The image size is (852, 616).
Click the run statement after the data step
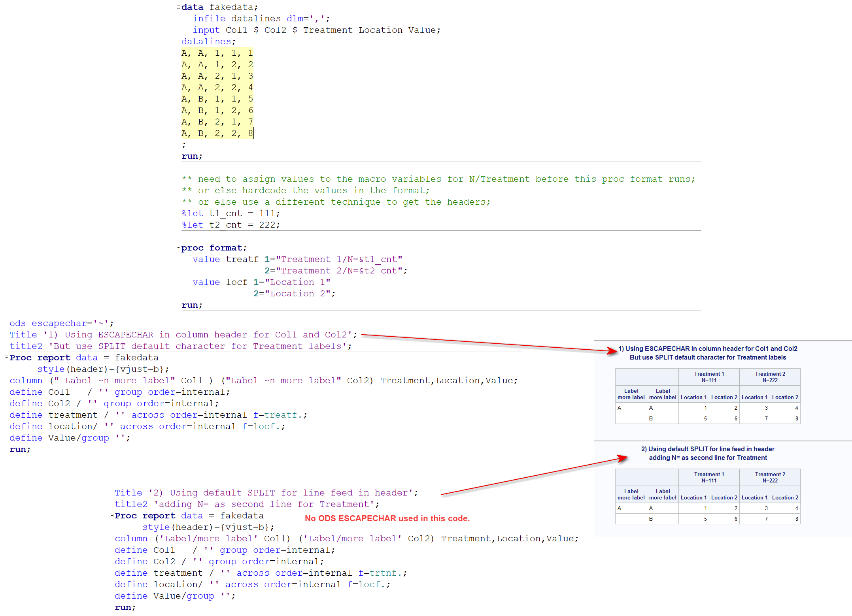191,156
